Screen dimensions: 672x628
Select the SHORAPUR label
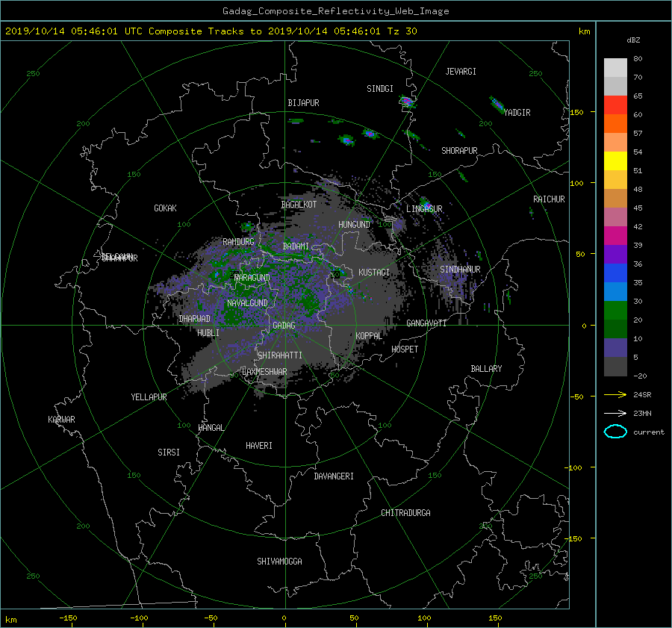pyautogui.click(x=459, y=151)
